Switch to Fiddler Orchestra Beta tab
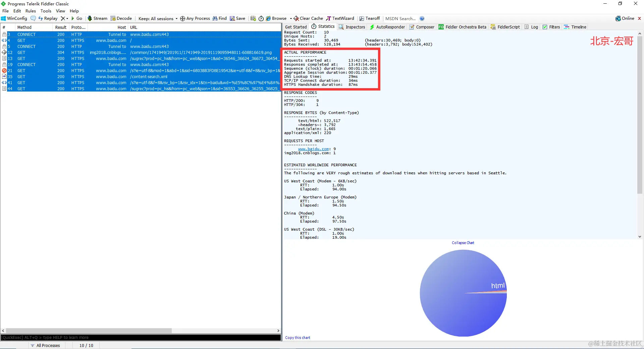 pyautogui.click(x=462, y=27)
